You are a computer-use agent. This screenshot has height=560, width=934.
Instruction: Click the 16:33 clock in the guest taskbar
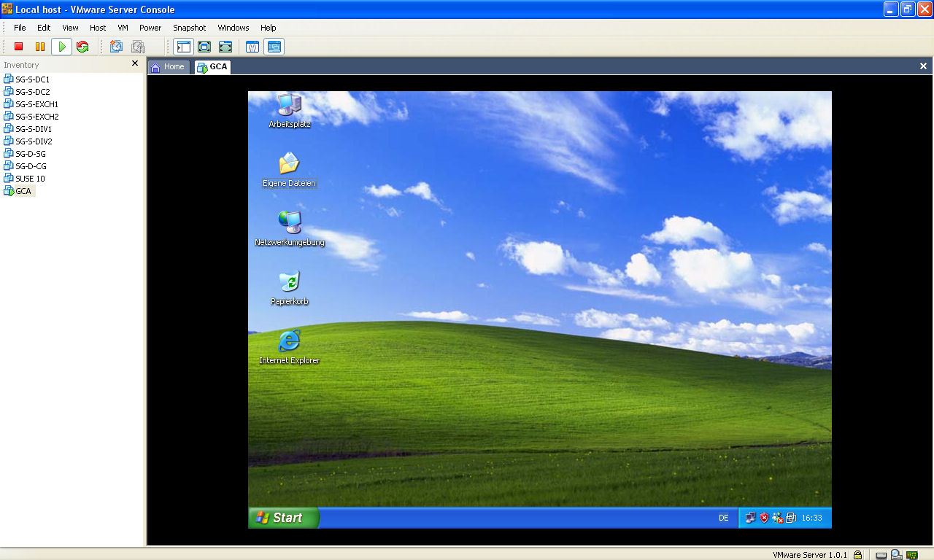point(811,518)
